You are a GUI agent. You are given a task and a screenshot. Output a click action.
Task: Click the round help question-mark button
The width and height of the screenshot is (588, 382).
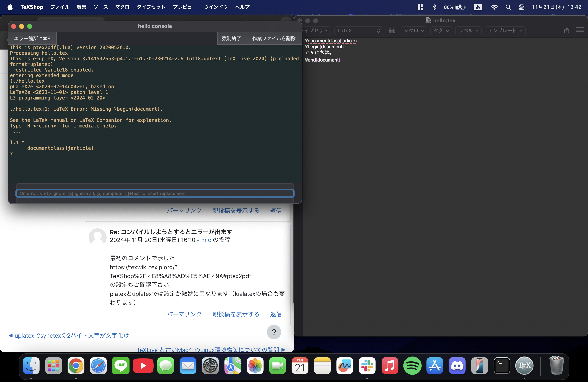tap(274, 332)
